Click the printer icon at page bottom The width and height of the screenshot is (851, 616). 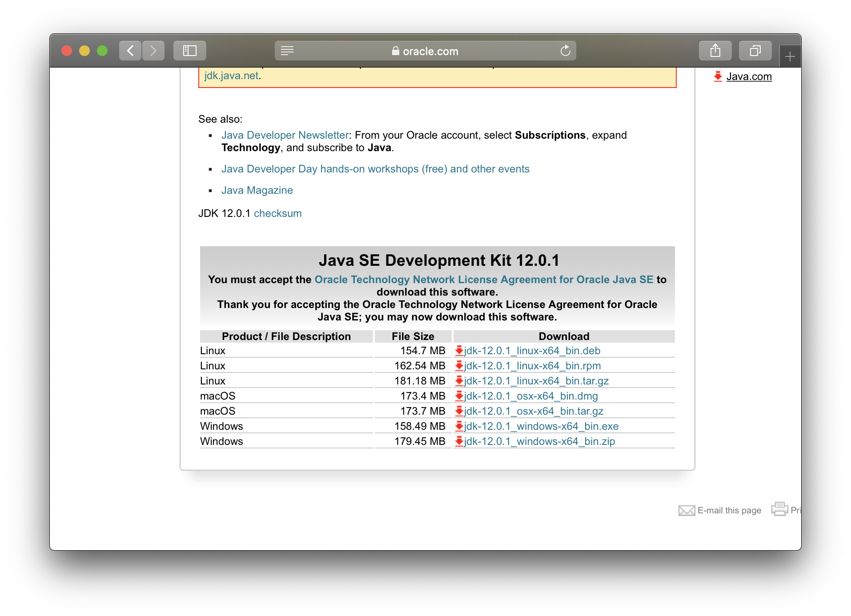pyautogui.click(x=779, y=509)
